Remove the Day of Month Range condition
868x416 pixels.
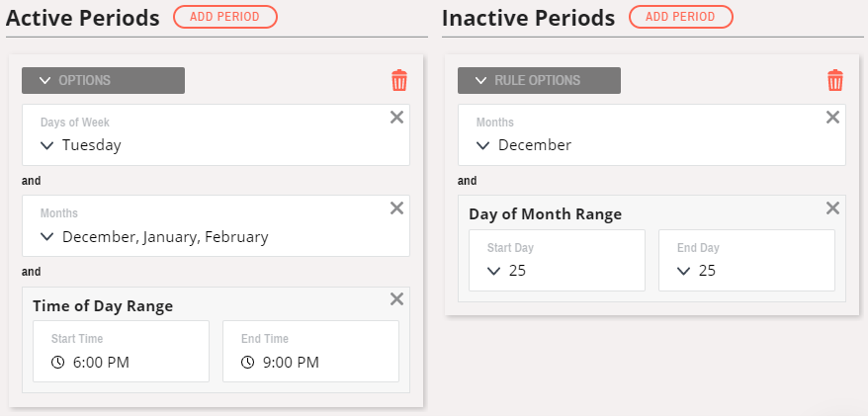coord(833,208)
